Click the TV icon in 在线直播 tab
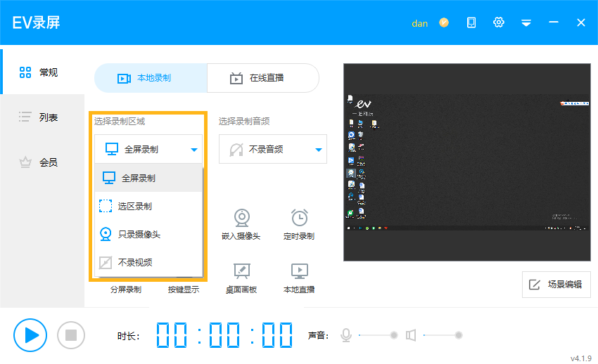The width and height of the screenshot is (598, 364). pyautogui.click(x=236, y=78)
